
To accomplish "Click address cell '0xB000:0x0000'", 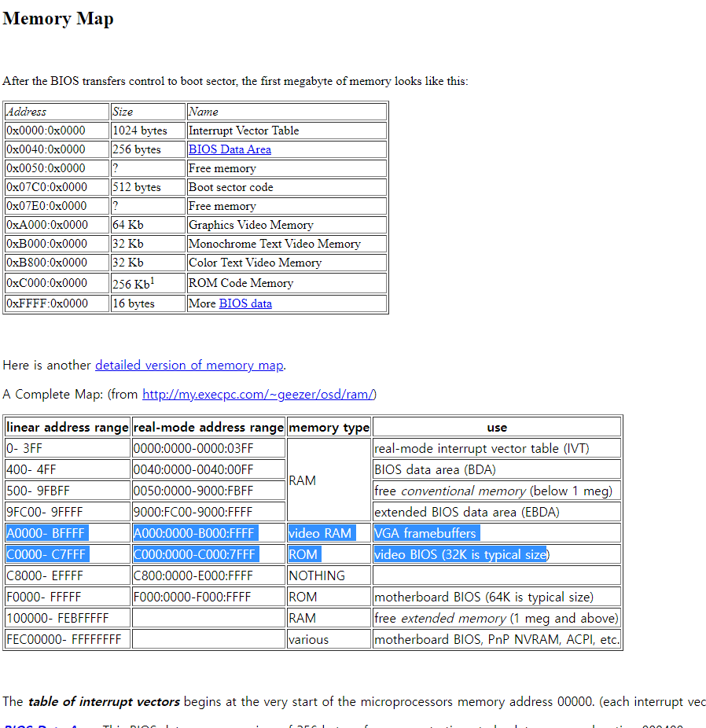I will coord(57,244).
